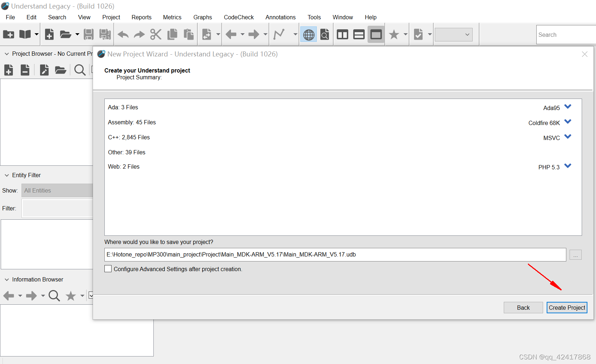
Task: Click the Save file icon
Action: tap(88, 35)
